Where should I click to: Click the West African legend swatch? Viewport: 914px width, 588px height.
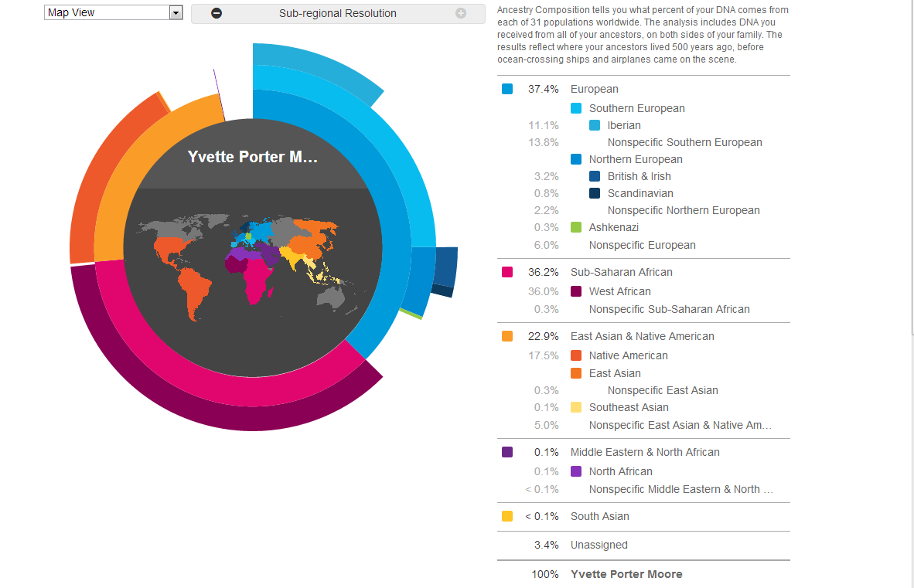pyautogui.click(x=575, y=291)
